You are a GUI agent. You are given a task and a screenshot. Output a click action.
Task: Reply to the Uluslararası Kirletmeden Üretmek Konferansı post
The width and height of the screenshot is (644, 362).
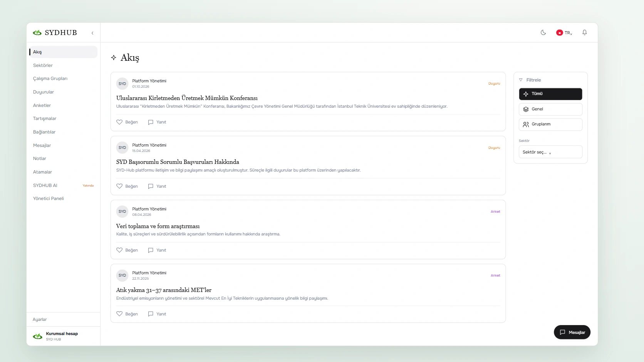[x=157, y=122]
